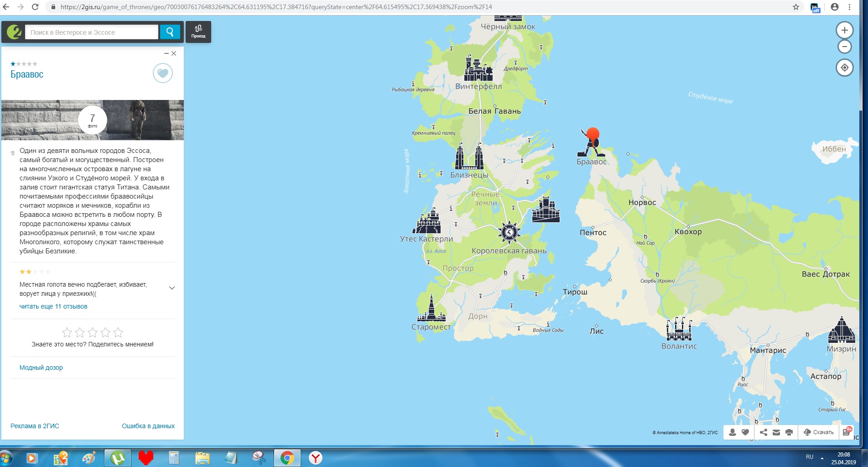Click the 2GIS logo

coord(14,32)
